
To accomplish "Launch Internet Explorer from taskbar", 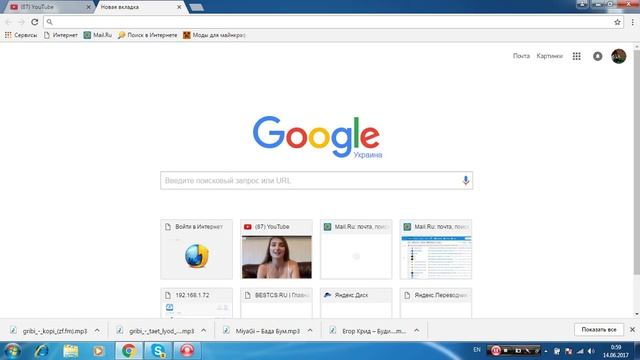I will point(42,351).
